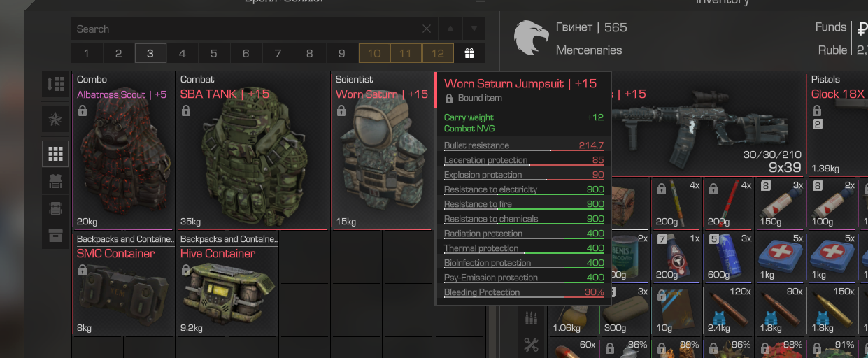Open stash page 4
This screenshot has height=358, width=868.
[x=182, y=53]
